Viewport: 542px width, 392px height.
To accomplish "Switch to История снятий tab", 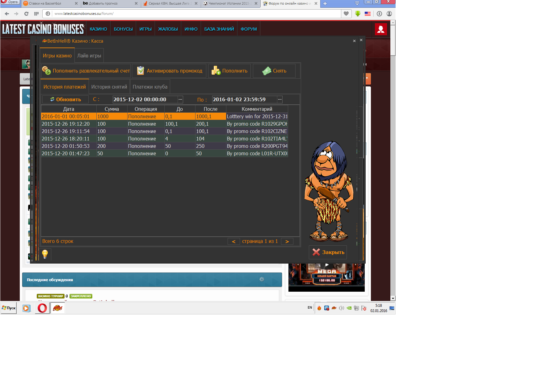I will [x=109, y=87].
